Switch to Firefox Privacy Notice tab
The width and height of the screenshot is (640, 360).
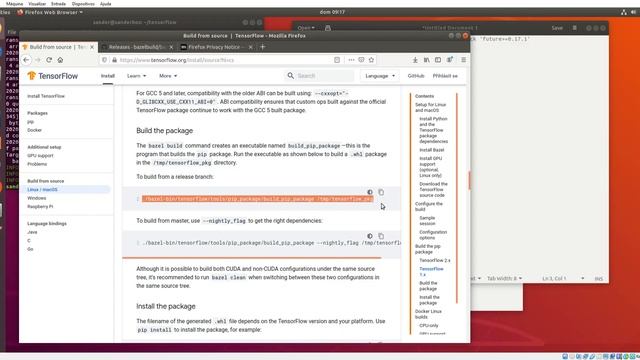tap(216, 47)
